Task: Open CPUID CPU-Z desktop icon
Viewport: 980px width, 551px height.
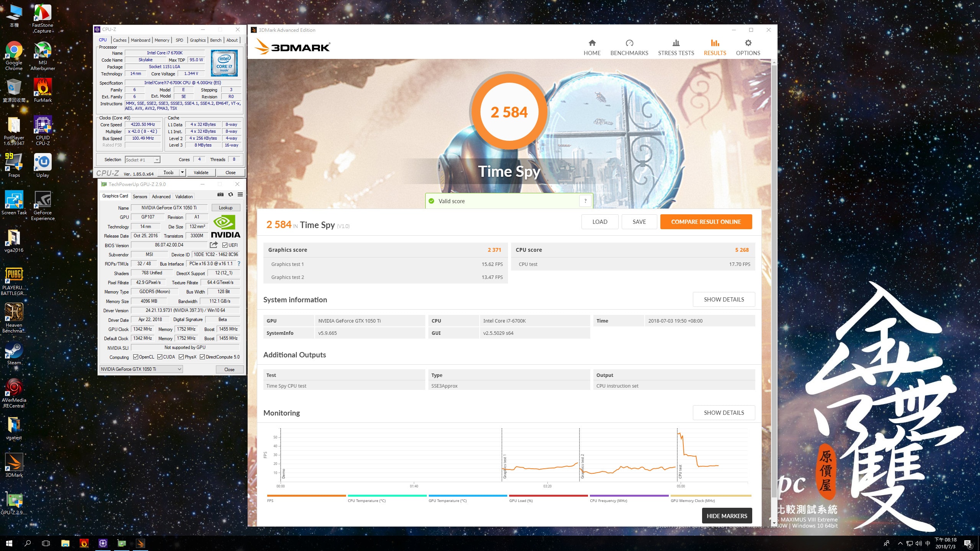Action: click(x=43, y=130)
